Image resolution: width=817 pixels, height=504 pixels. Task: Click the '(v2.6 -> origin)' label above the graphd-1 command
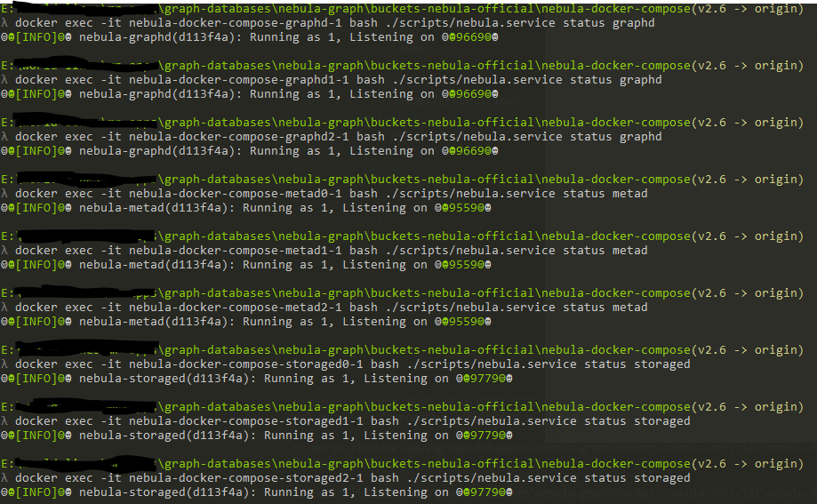click(747, 8)
